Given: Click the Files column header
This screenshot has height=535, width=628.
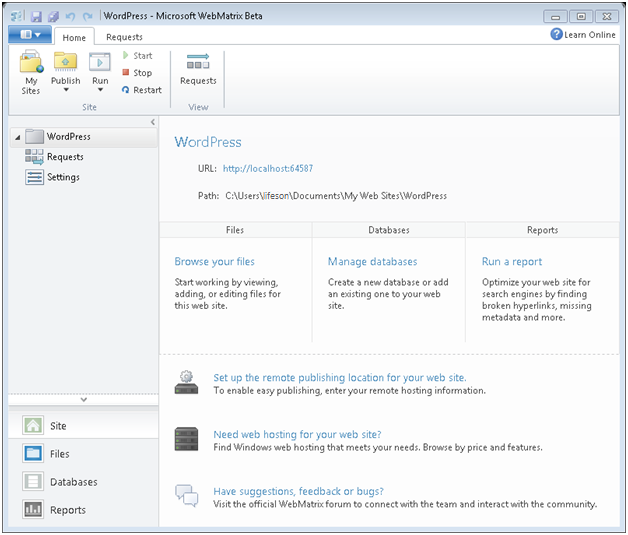Looking at the screenshot, I should pos(235,230).
